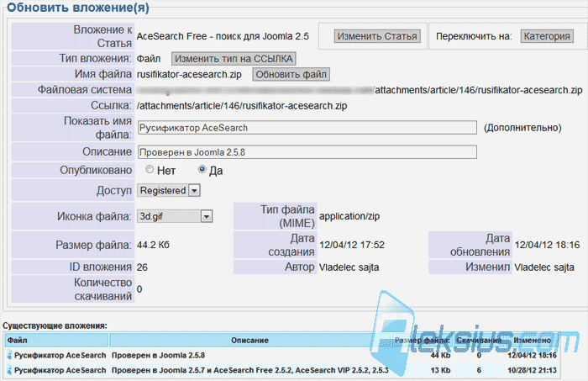The width and height of the screenshot is (588, 381).
Task: Click the '(Дополнительно)' note text
Action: pos(522,128)
